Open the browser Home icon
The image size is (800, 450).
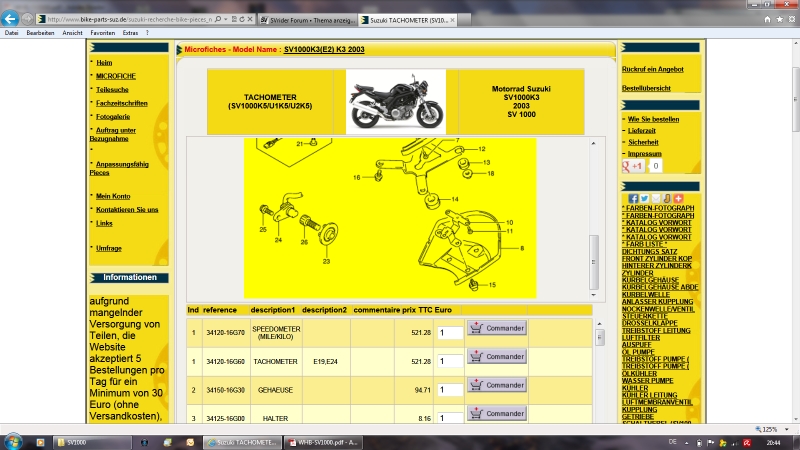767,19
